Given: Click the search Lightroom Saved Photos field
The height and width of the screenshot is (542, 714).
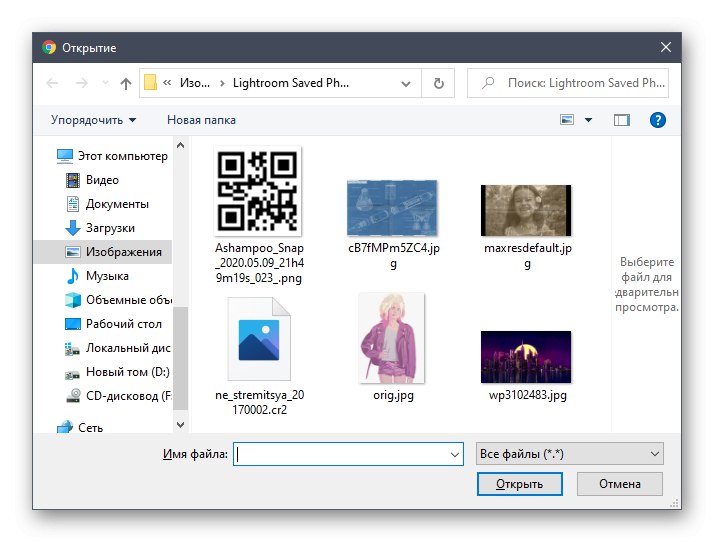Looking at the screenshot, I should [568, 83].
